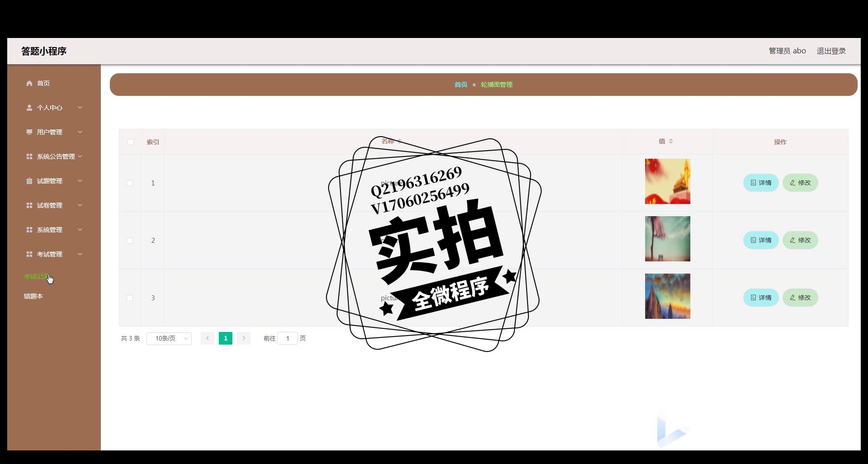
Task: Click the 操作 column header
Action: click(x=780, y=142)
